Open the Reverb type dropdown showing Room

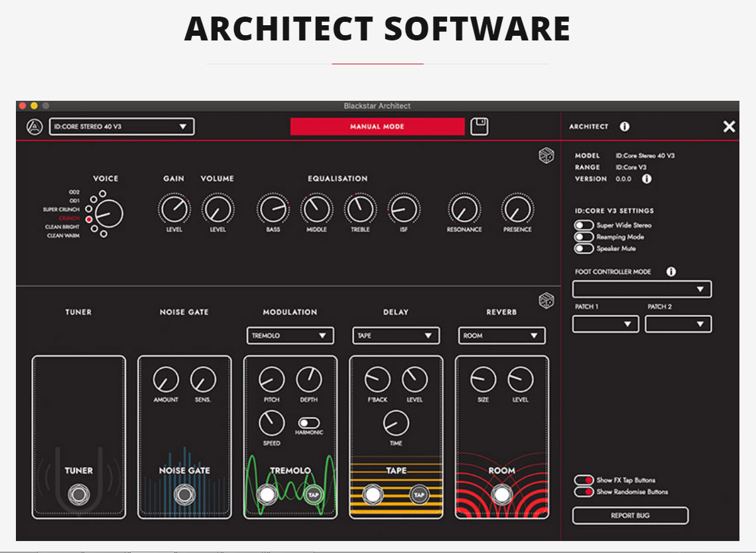tap(501, 336)
